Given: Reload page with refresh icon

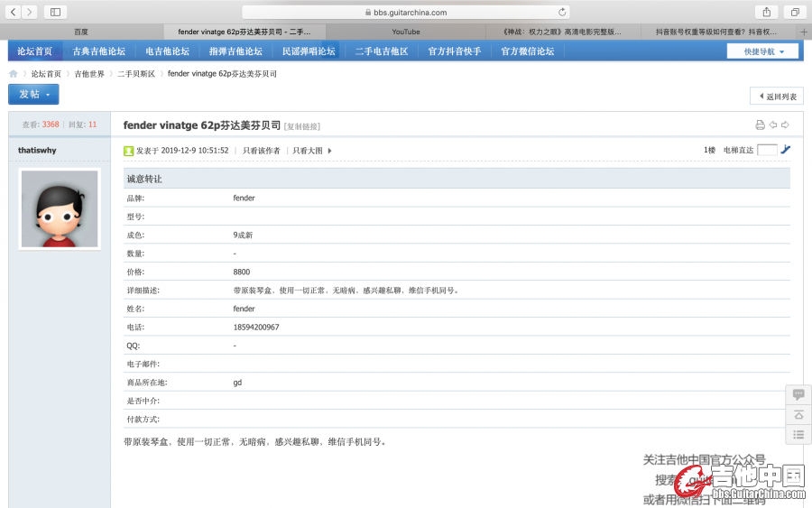Looking at the screenshot, I should click(563, 12).
